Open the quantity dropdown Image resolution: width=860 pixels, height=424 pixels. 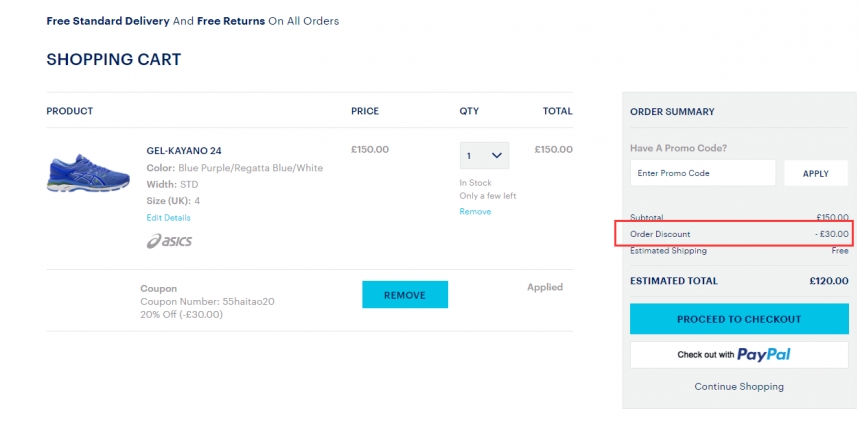(484, 155)
